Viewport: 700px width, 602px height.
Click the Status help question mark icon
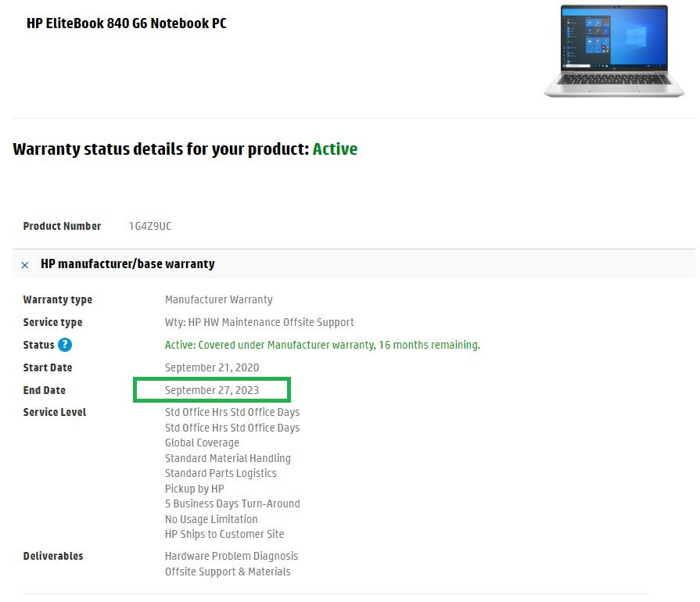click(x=66, y=345)
